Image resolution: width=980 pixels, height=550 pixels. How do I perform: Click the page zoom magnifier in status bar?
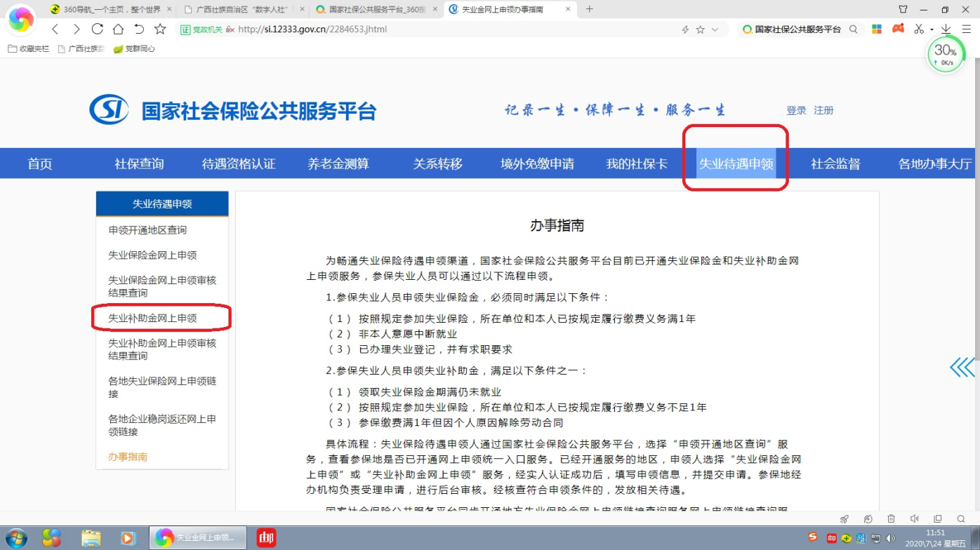(x=960, y=518)
